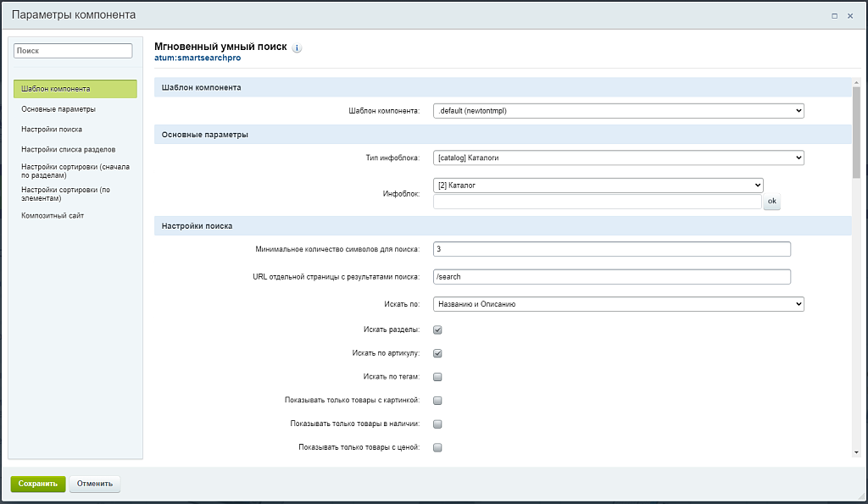Click the sidebar 'Поиск' search field
The height and width of the screenshot is (504, 868).
(74, 51)
